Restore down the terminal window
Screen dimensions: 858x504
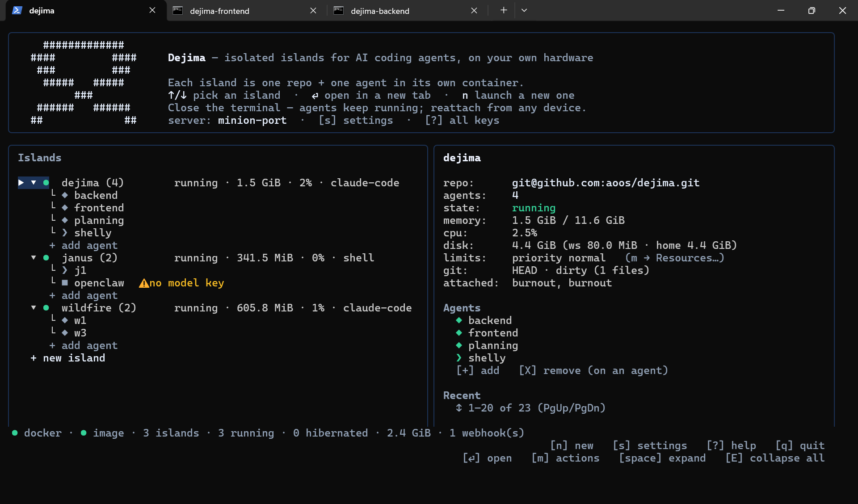[812, 10]
